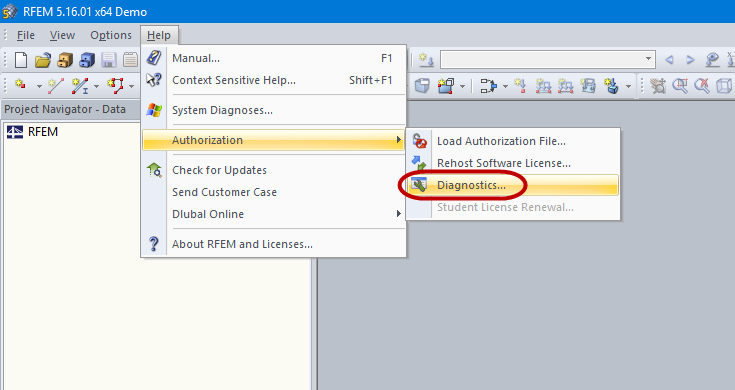This screenshot has width=735, height=390.
Task: Click the new opening/solid set icon with star
Action: (x=445, y=86)
